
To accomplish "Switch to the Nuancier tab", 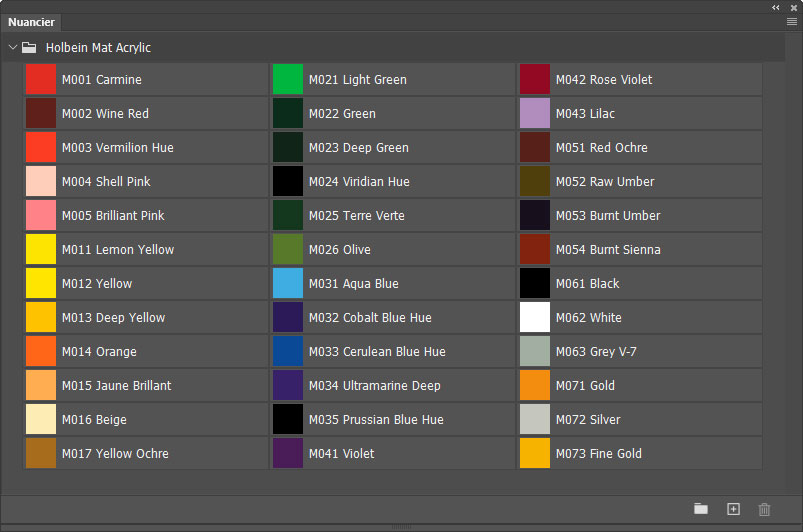I will pos(31,22).
